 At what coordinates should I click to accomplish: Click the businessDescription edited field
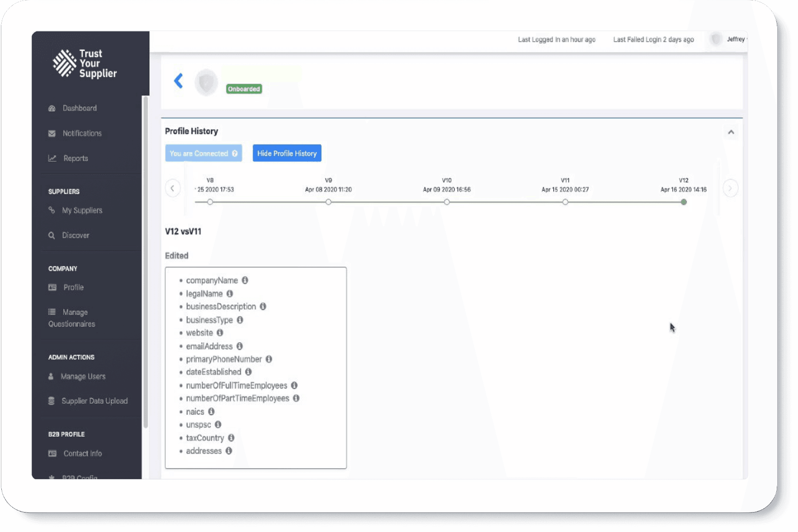click(x=221, y=307)
